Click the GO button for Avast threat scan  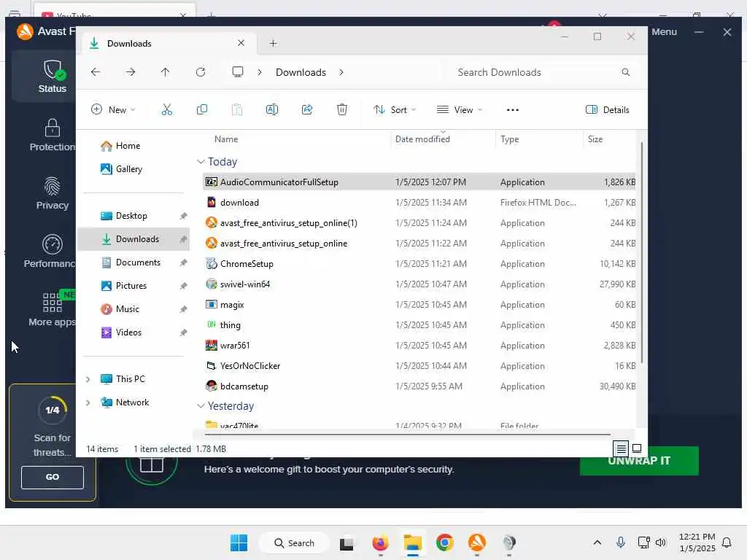[53, 477]
